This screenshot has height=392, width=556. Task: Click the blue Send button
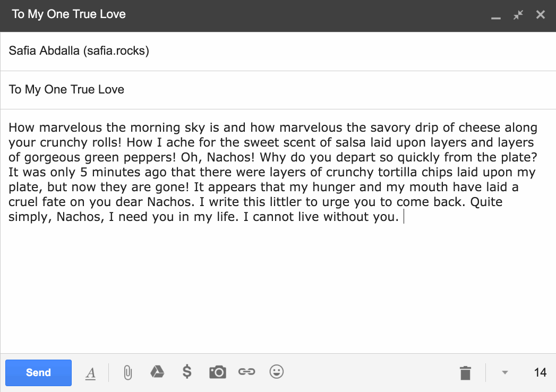tap(38, 372)
